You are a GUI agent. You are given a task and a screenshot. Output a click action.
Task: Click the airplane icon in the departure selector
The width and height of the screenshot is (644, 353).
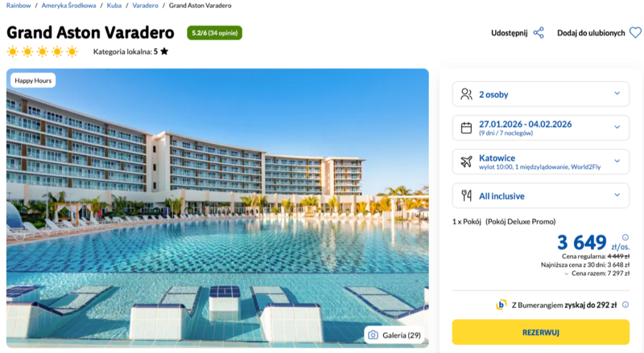pyautogui.click(x=466, y=162)
